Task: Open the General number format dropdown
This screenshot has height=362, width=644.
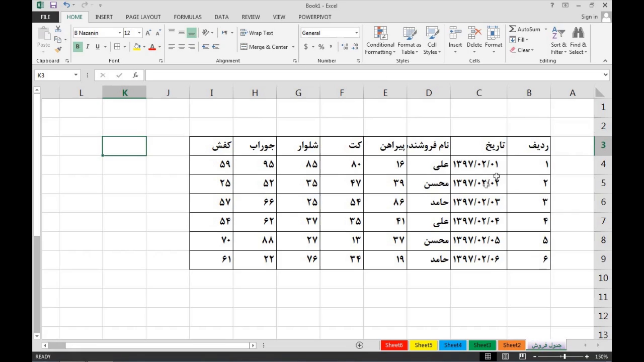Action: point(356,33)
